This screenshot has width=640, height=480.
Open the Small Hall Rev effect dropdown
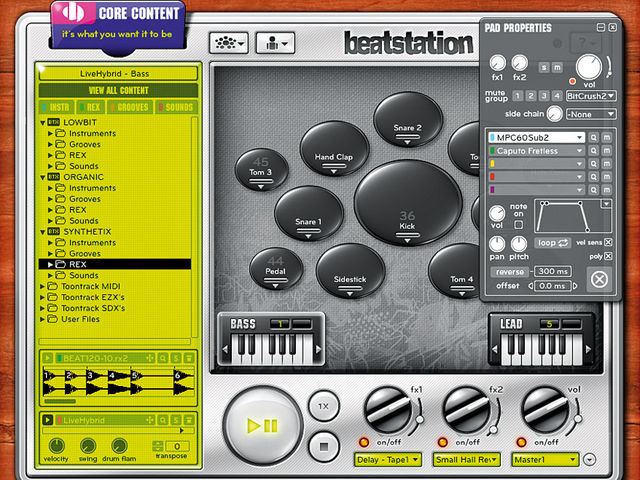coord(467,460)
